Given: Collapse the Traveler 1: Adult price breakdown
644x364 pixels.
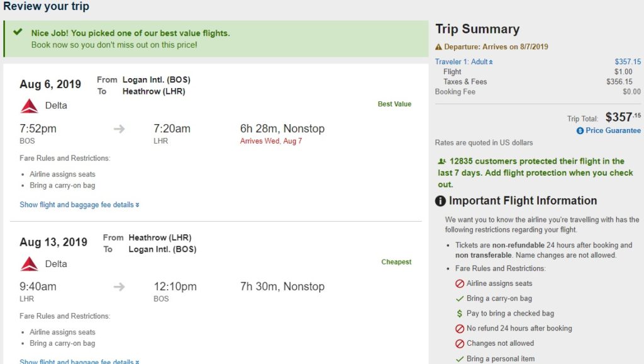Looking at the screenshot, I should [x=464, y=62].
